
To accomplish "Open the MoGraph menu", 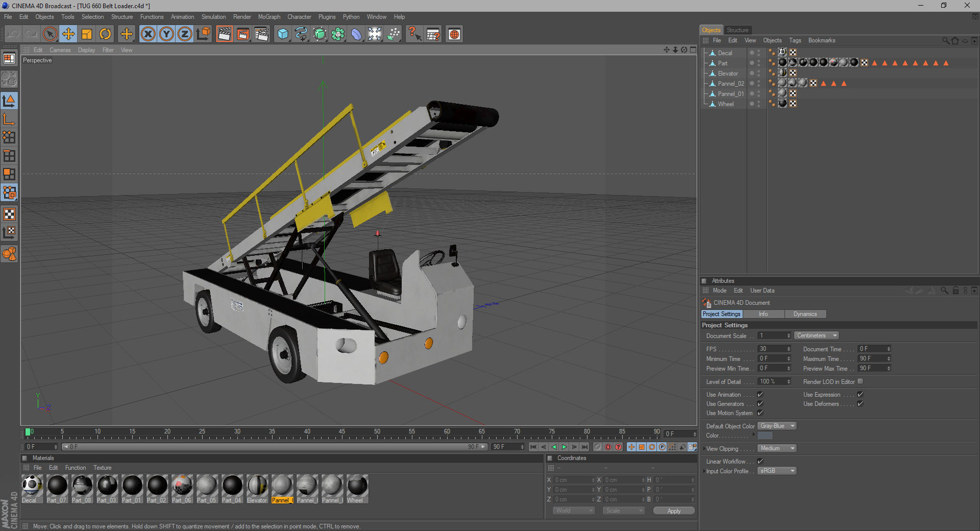I will point(269,17).
